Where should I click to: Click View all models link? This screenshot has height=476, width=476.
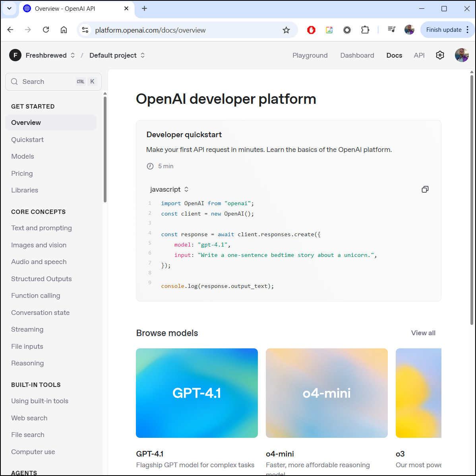point(423,333)
